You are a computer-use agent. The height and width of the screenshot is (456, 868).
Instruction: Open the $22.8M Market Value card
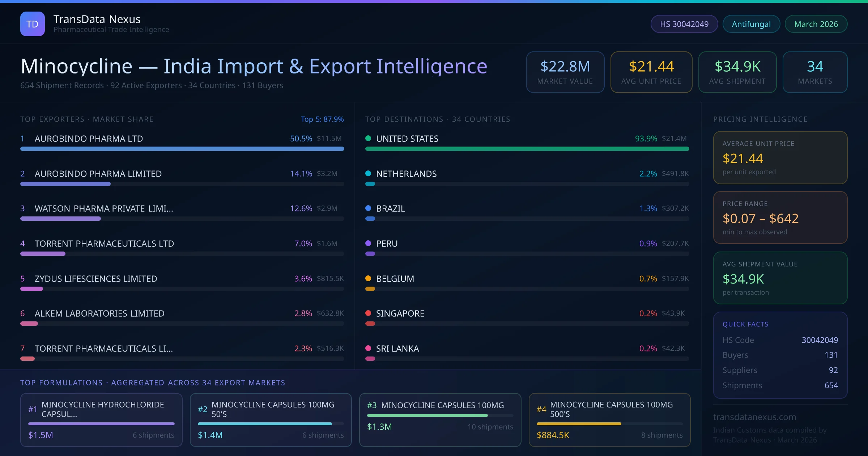(565, 72)
